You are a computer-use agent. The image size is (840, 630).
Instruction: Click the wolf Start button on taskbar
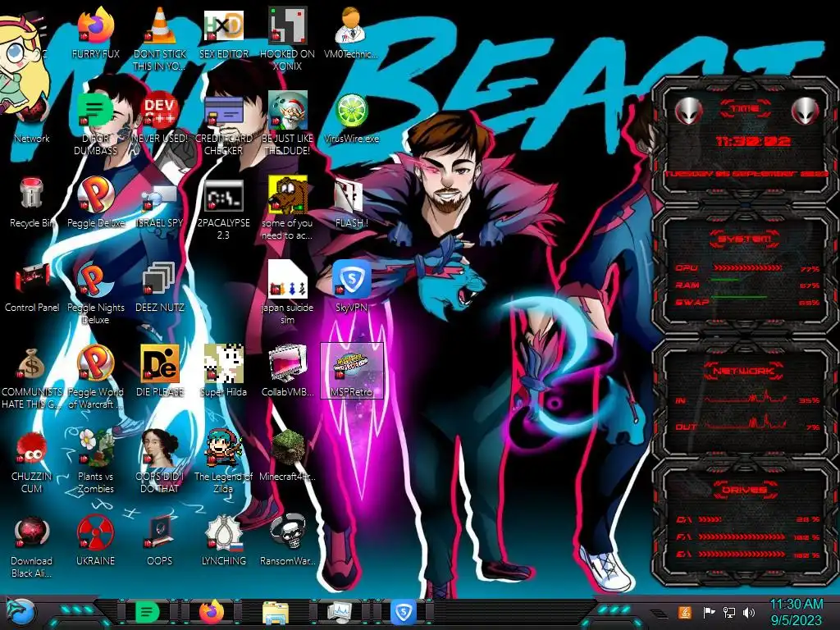(21, 612)
